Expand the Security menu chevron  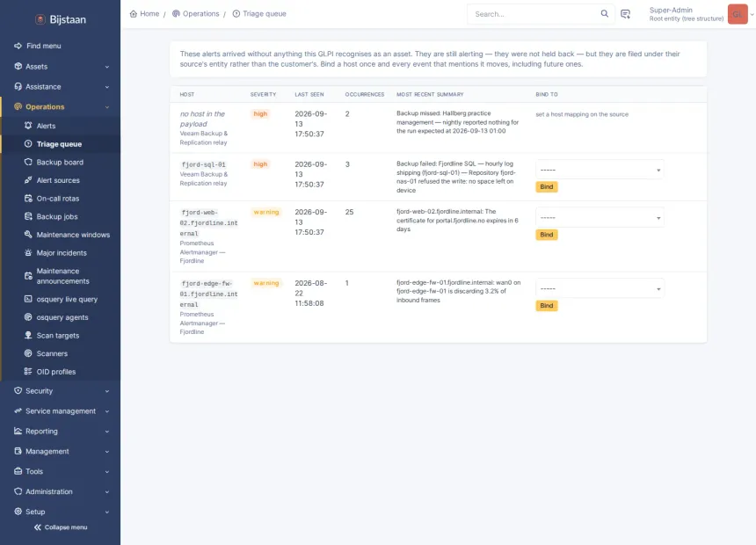[107, 391]
